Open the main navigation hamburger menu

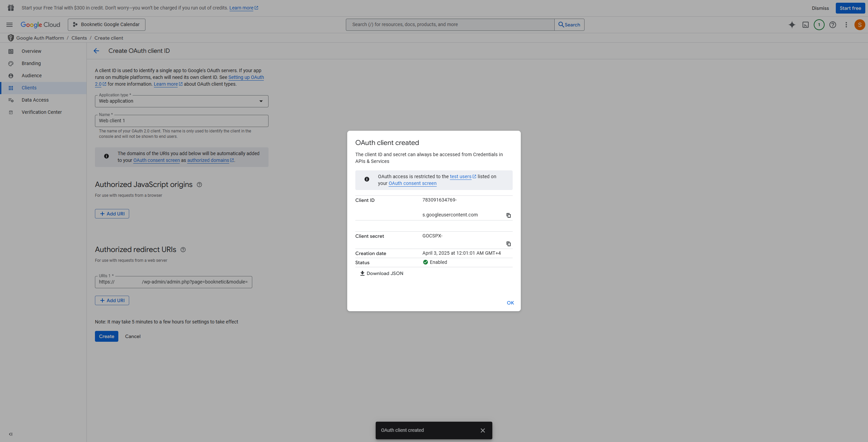coord(9,25)
